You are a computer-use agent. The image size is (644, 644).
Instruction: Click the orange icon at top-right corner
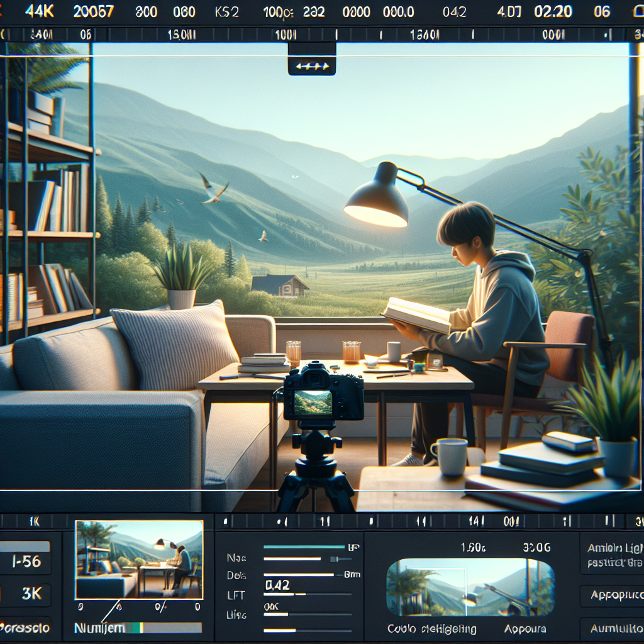pos(638,12)
